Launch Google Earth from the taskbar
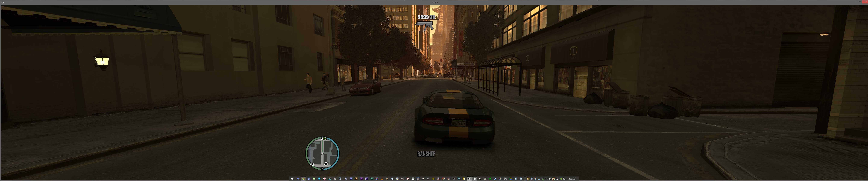Viewport: 868px width, 181px height. [x=309, y=179]
